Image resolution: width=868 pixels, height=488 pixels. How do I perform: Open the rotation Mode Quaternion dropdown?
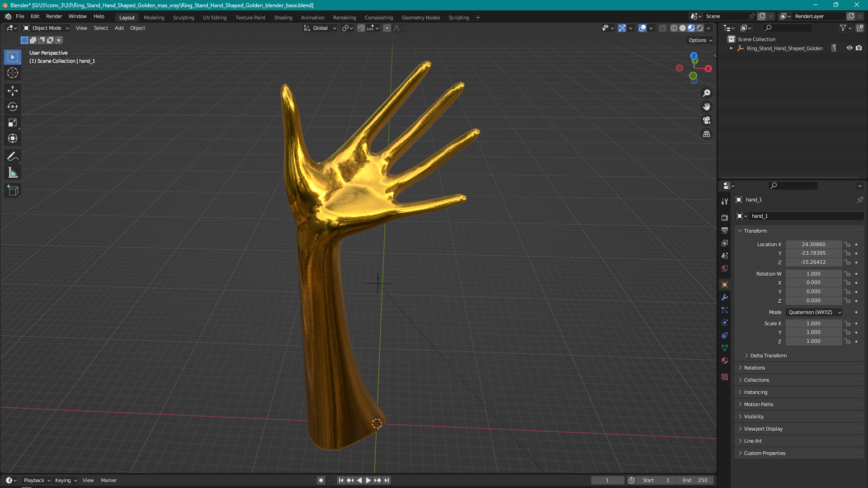(814, 312)
